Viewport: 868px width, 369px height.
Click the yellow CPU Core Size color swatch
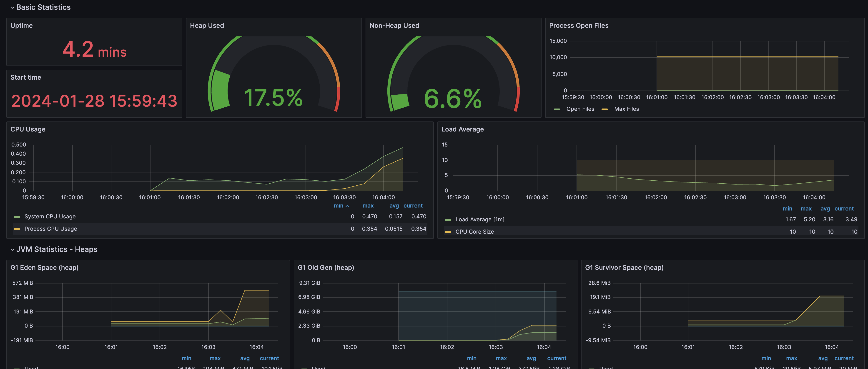coord(448,232)
